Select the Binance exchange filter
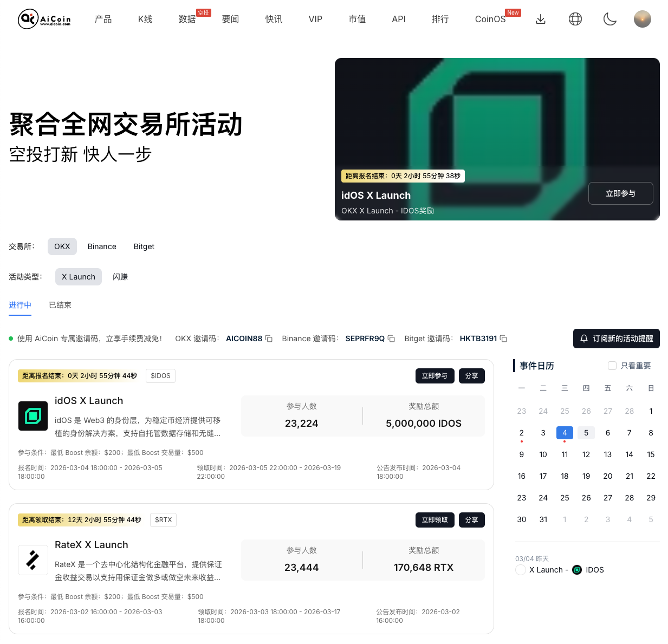Screen dimensions: 668x644 tap(102, 246)
